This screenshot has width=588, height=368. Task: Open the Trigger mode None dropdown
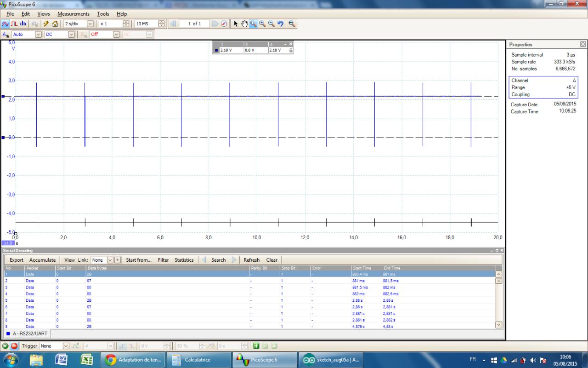(66, 346)
